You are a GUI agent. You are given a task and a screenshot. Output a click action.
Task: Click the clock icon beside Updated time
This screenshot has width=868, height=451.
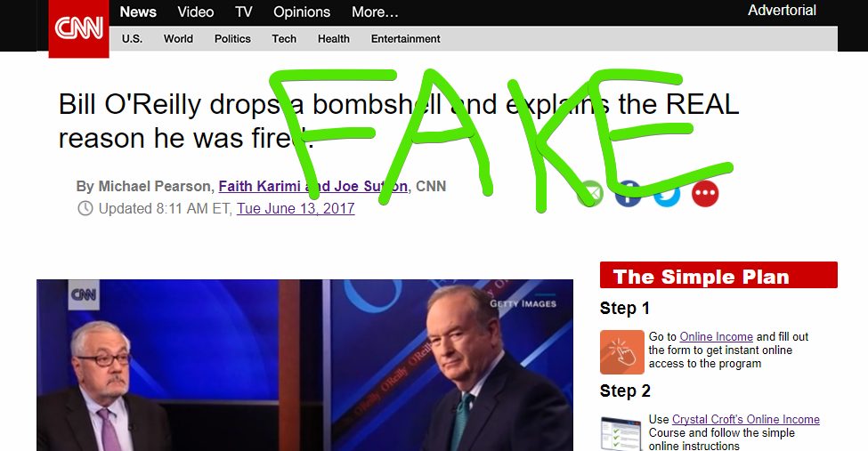[85, 209]
